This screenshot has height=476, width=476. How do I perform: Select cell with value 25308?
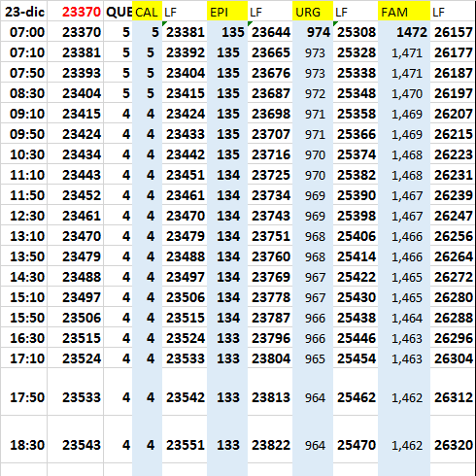[x=356, y=32]
